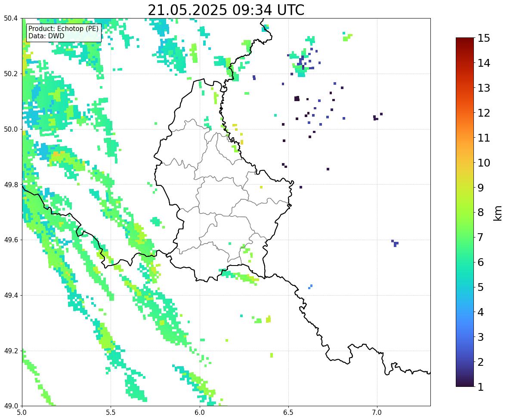The width and height of the screenshot is (507, 420).
Task: Click colorbar tick label 13
Action: 484,88
